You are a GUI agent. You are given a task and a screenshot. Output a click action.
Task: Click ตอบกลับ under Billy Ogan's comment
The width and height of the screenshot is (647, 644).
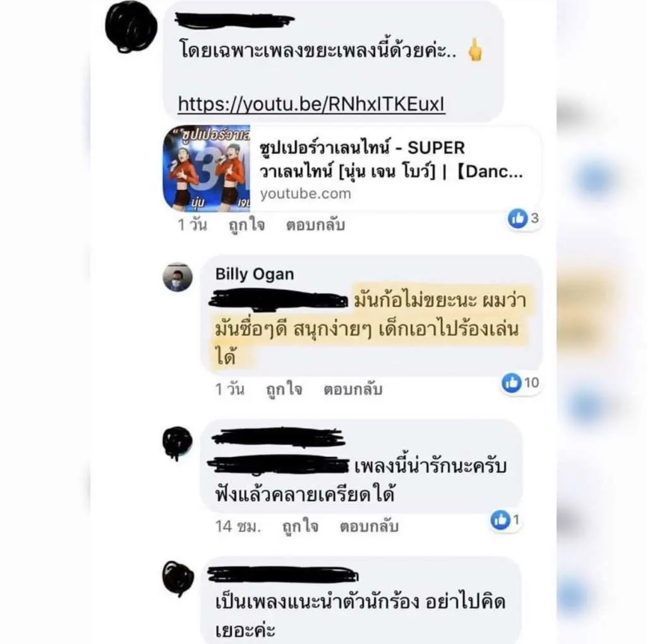(353, 389)
